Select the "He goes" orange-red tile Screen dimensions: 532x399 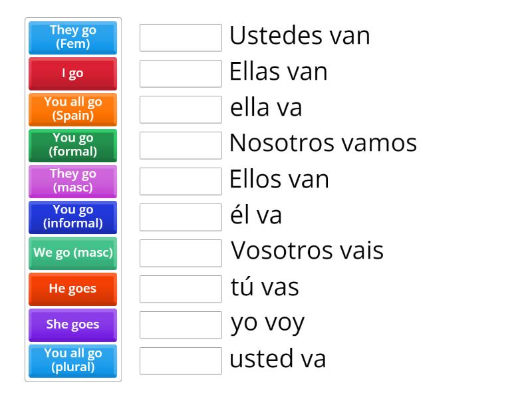coord(72,289)
